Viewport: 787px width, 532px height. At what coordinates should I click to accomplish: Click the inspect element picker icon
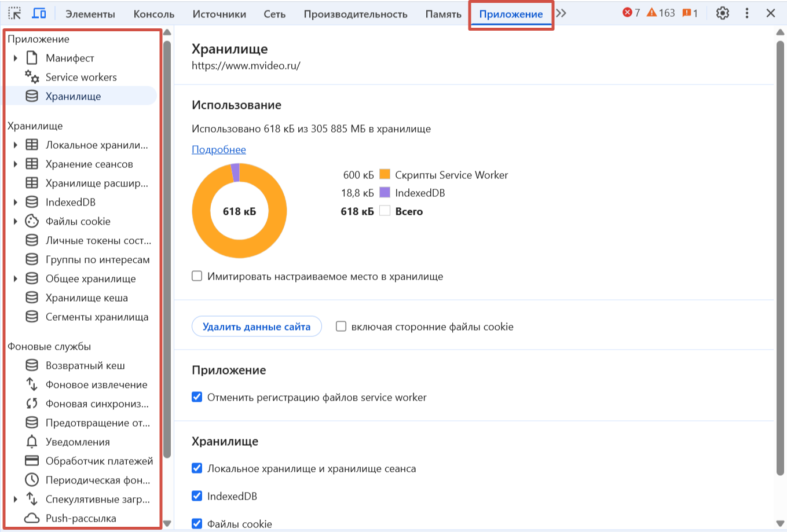[14, 13]
